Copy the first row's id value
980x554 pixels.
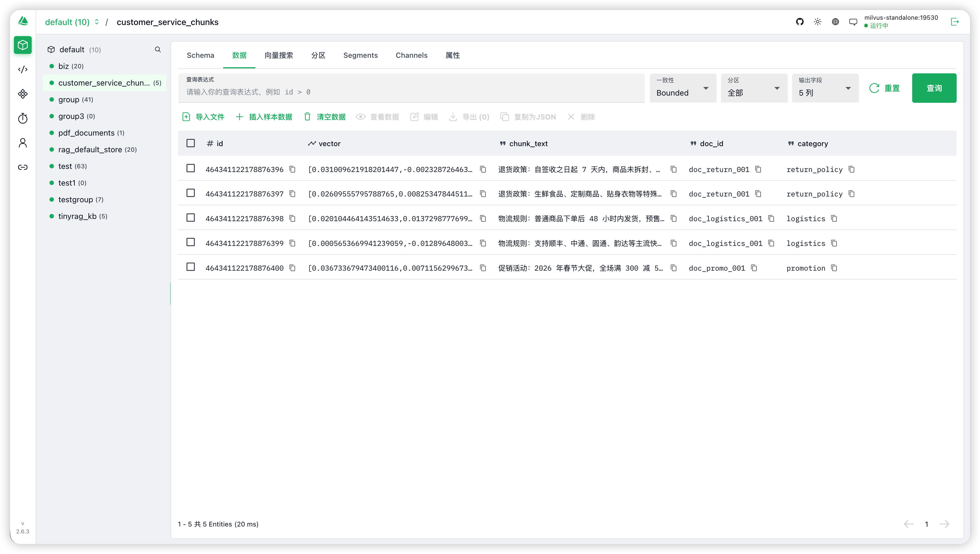(292, 169)
